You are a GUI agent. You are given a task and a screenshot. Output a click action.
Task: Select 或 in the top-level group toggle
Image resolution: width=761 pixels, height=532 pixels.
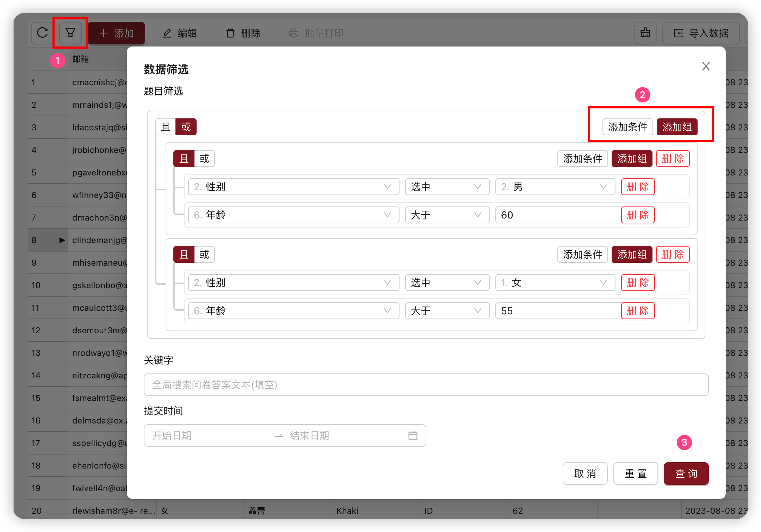186,127
